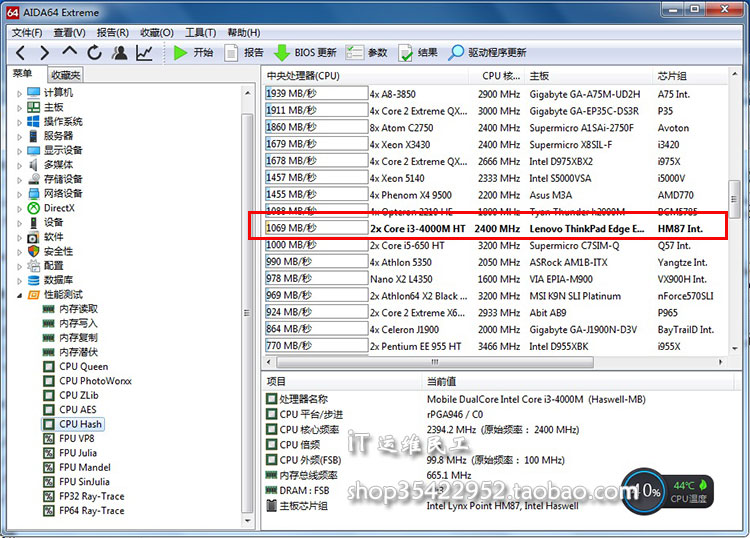The width and height of the screenshot is (750, 538).
Task: Select the CPU PhotoWorxx benchmark
Action: [95, 381]
